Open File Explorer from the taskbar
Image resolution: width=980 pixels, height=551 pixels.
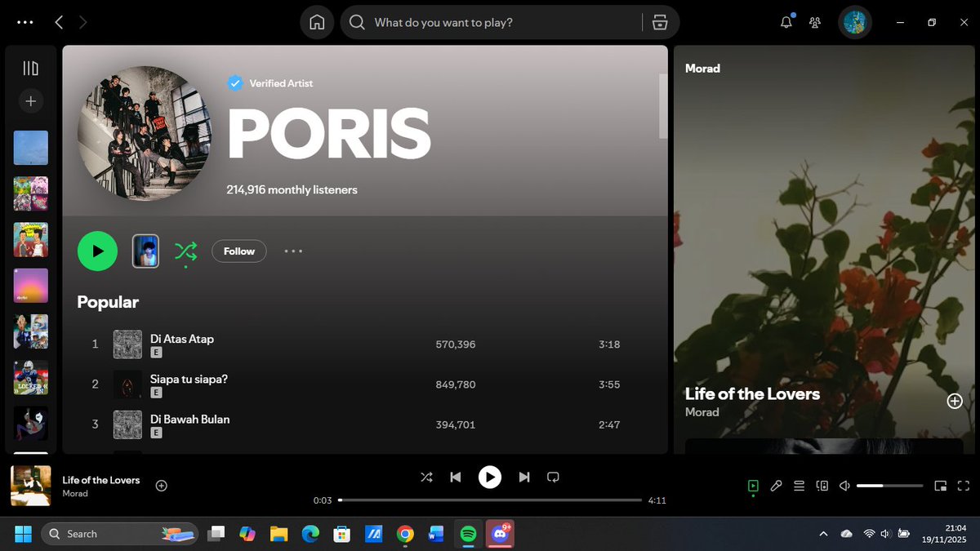[x=279, y=534]
